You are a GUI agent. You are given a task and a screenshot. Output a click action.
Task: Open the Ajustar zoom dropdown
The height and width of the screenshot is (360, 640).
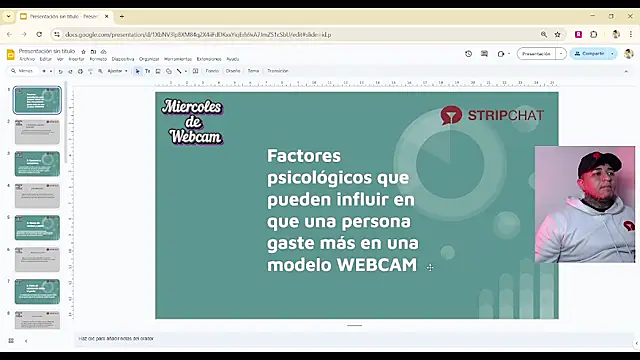click(118, 71)
